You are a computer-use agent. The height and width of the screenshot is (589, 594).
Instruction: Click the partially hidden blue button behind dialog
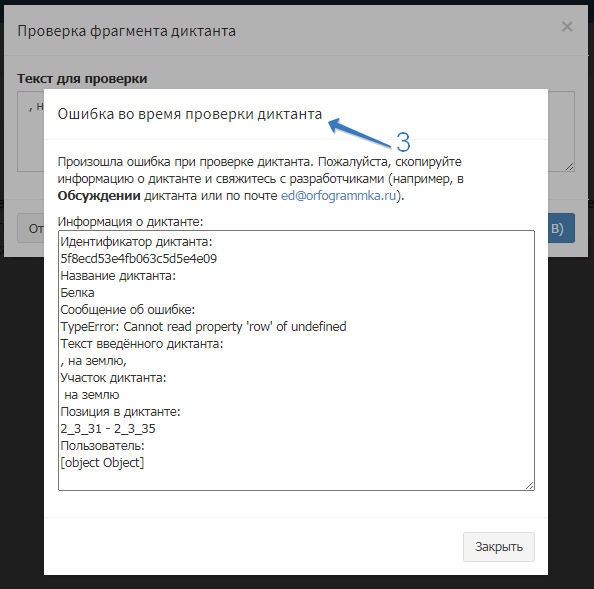[x=561, y=228]
